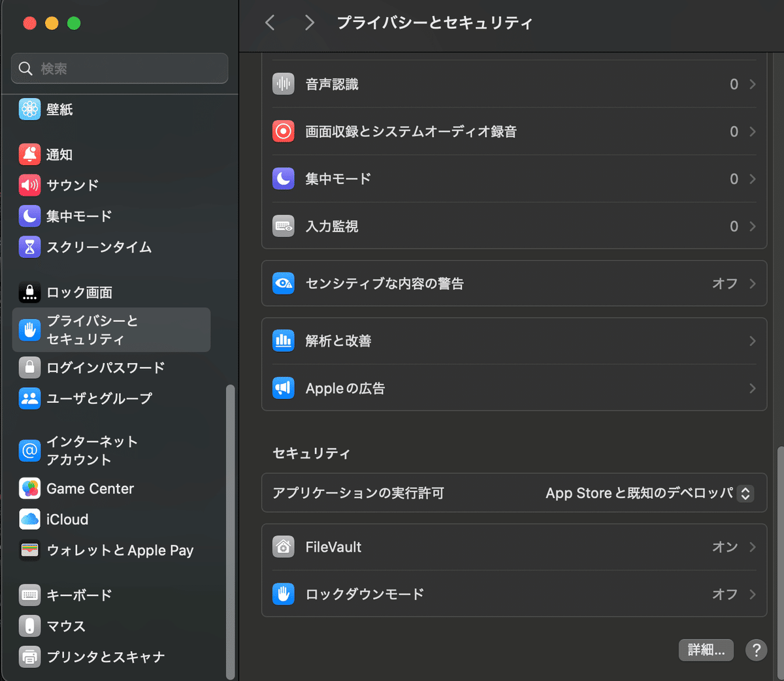Screen dimensions: 784x681
Task: Click the 検索 search field
Action: click(x=120, y=68)
